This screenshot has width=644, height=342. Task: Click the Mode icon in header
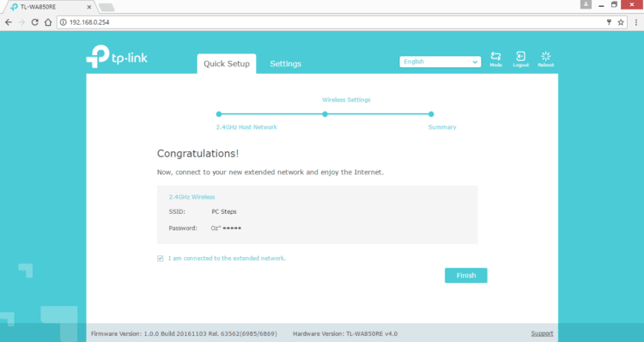click(495, 59)
